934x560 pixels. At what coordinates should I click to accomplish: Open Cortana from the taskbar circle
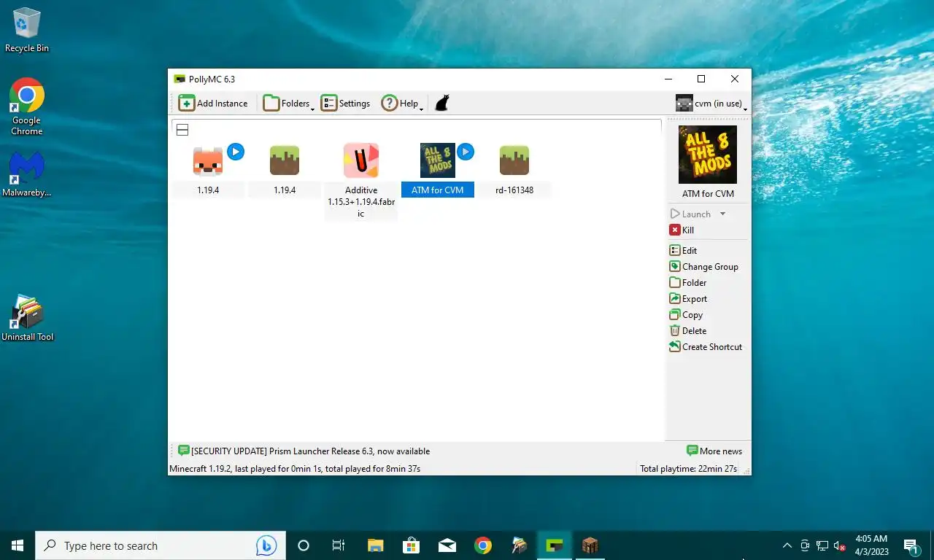click(x=304, y=545)
